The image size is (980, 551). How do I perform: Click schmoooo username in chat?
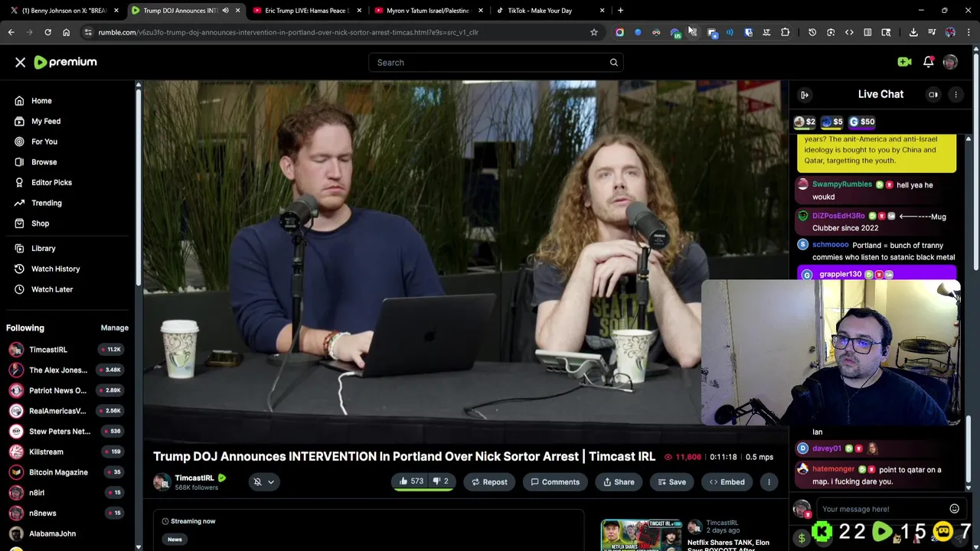click(831, 245)
